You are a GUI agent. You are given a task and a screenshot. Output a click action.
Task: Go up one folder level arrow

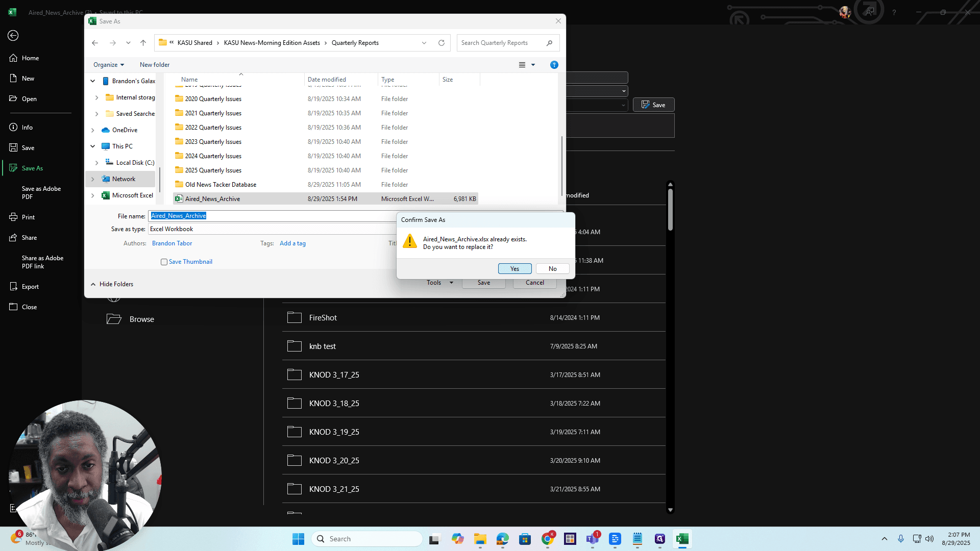pyautogui.click(x=143, y=43)
